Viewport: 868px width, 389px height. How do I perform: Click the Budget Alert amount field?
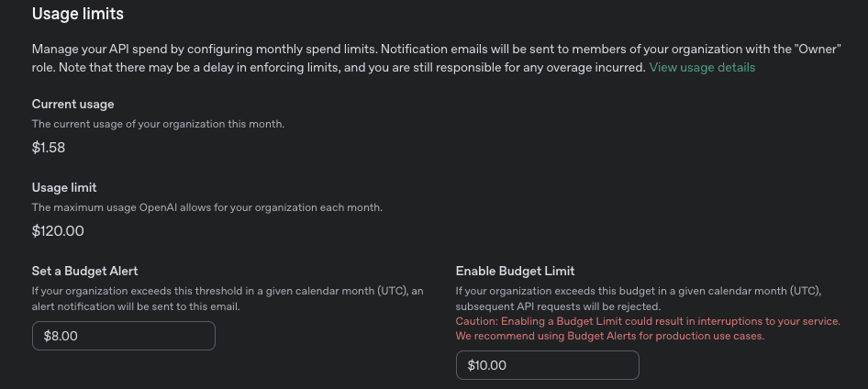123,336
